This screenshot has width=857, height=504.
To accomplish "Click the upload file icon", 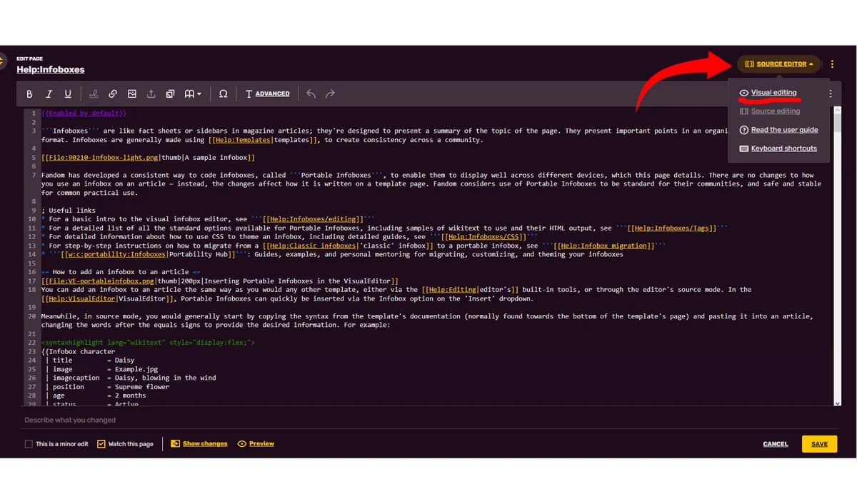I will tap(151, 94).
